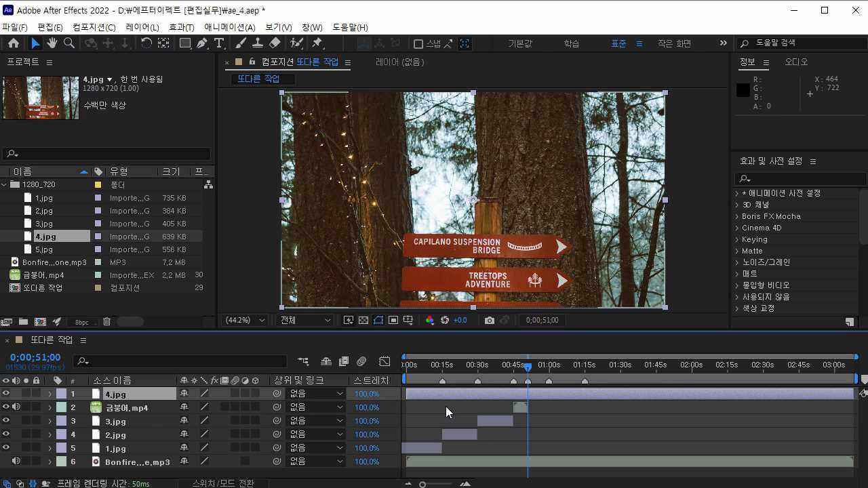The width and height of the screenshot is (868, 488).
Task: Open the 애니메이션(A) menu
Action: click(230, 27)
